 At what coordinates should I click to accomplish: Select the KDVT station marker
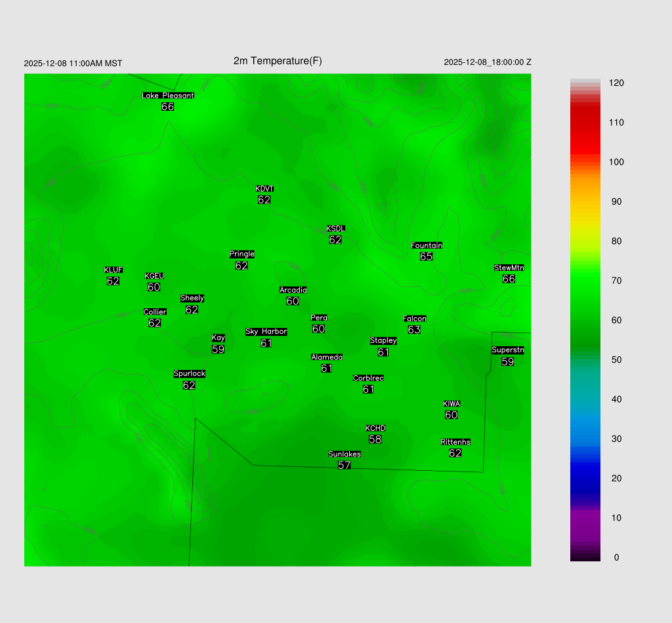[x=264, y=199]
